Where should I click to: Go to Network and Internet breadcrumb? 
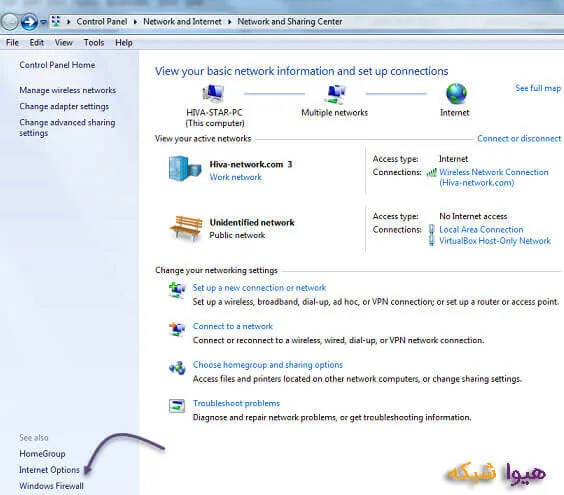(x=182, y=22)
